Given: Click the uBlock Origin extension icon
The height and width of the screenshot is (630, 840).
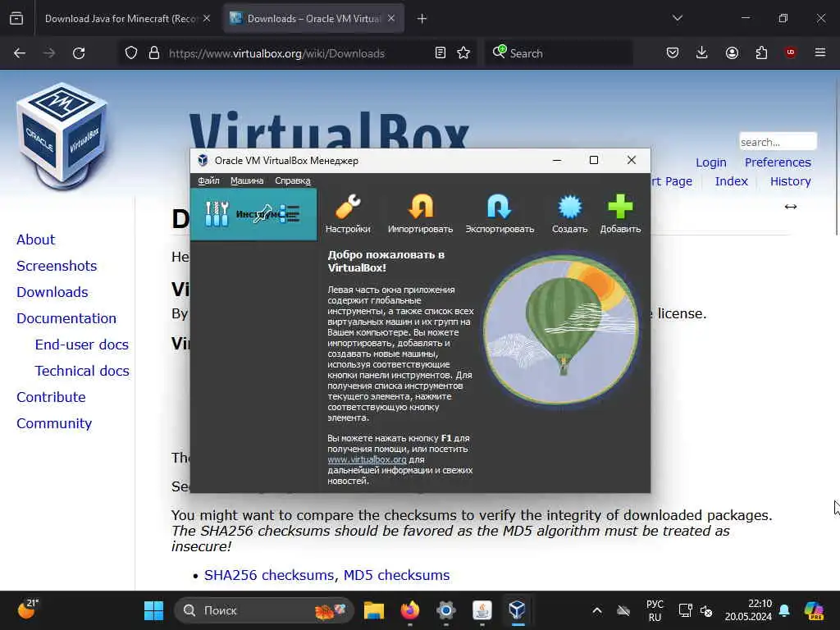Looking at the screenshot, I should click(x=791, y=53).
